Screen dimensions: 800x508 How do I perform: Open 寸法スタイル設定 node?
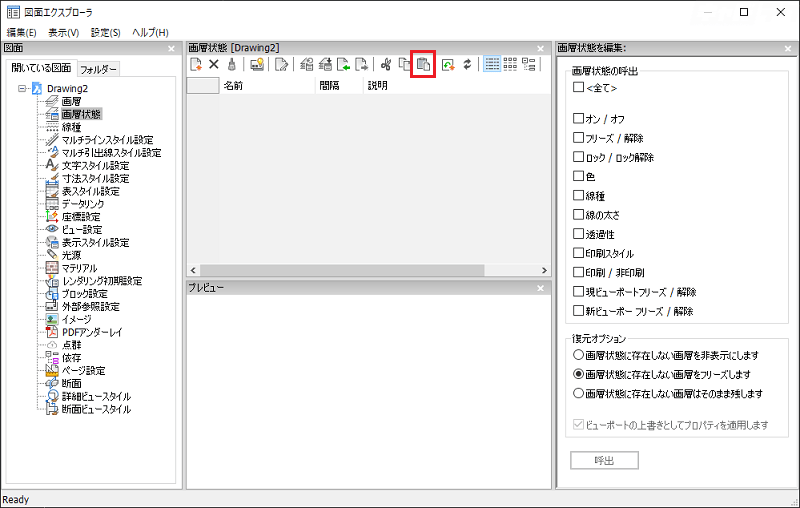pyautogui.click(x=95, y=179)
